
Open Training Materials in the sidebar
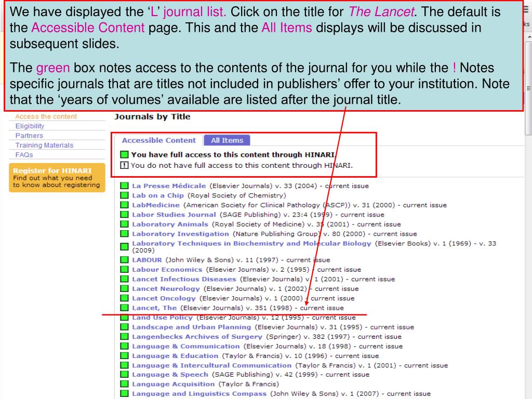click(x=44, y=145)
